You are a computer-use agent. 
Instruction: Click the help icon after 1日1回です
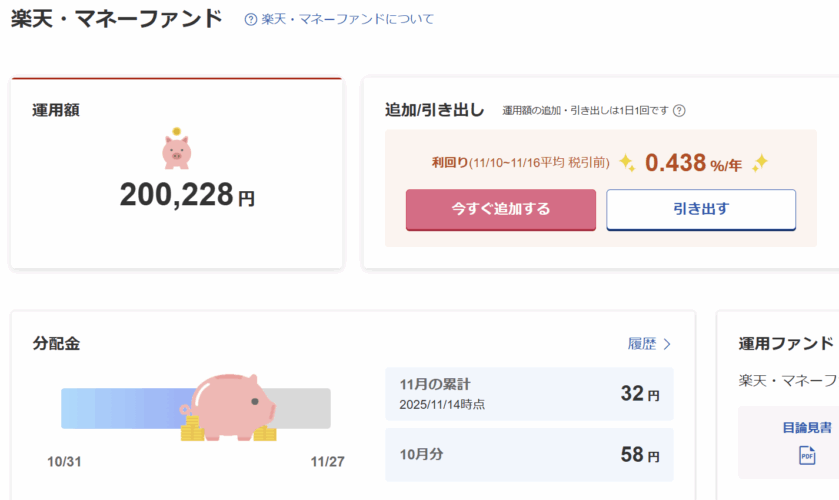click(x=679, y=111)
